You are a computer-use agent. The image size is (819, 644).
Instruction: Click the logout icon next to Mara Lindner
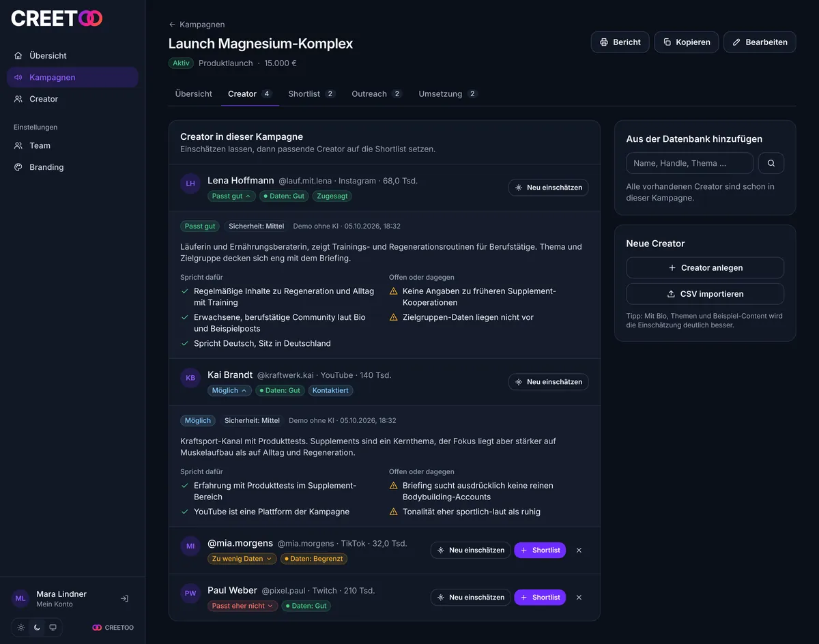coord(124,598)
